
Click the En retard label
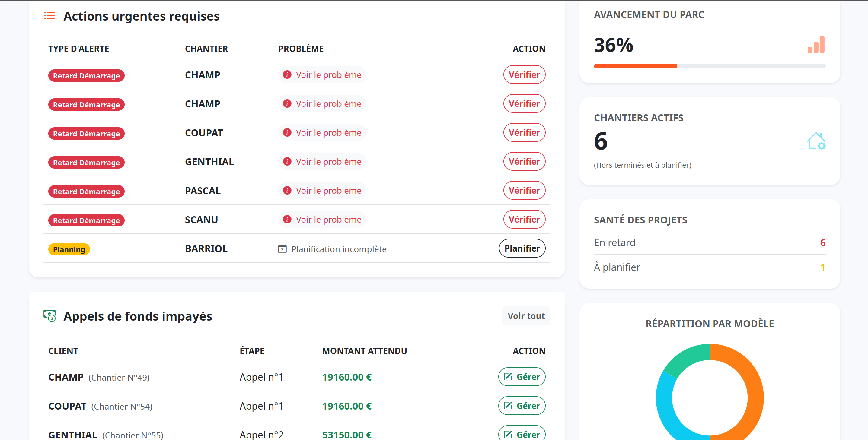coord(614,242)
